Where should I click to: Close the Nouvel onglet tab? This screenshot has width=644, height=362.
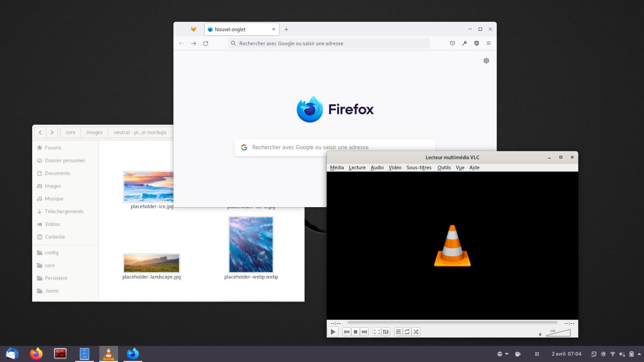click(x=273, y=29)
